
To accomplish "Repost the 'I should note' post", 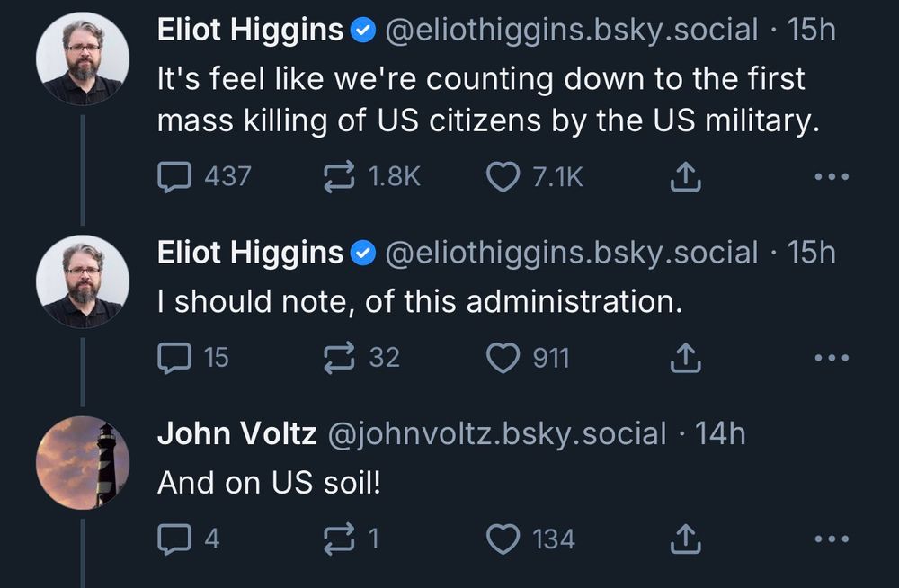I will click(340, 357).
